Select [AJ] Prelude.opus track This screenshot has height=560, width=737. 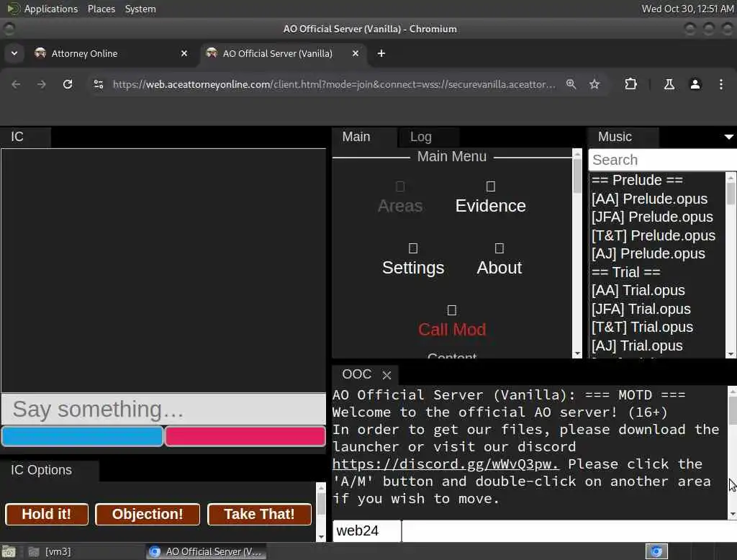[x=648, y=254]
